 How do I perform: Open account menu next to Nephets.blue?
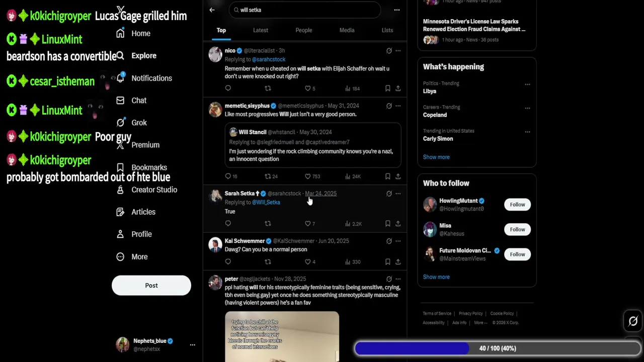pyautogui.click(x=193, y=345)
